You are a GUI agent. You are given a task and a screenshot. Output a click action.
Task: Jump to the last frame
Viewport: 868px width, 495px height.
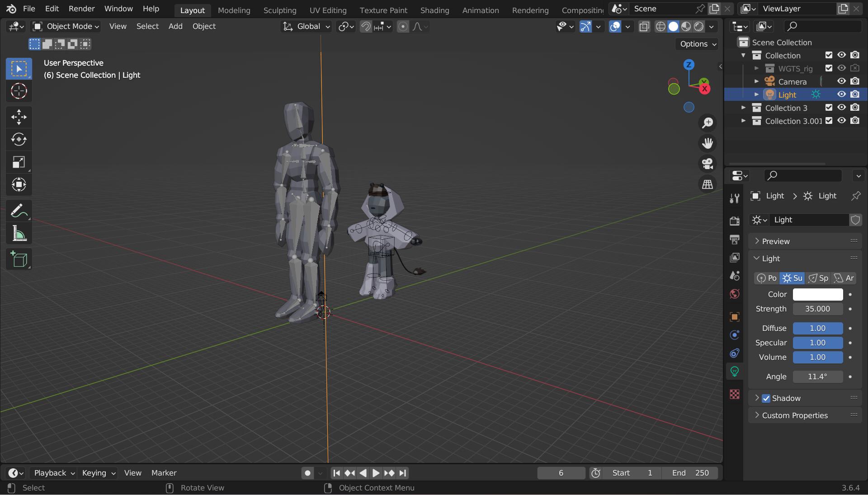pyautogui.click(x=403, y=473)
